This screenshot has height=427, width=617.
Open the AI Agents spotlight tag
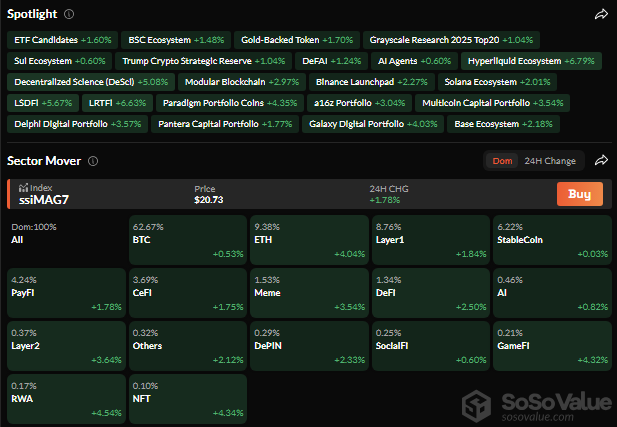point(414,61)
